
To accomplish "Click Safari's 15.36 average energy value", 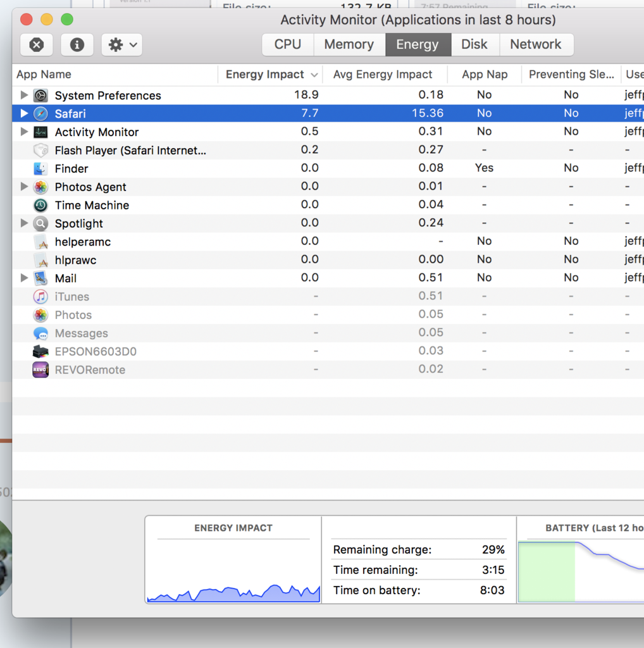I will tap(428, 113).
